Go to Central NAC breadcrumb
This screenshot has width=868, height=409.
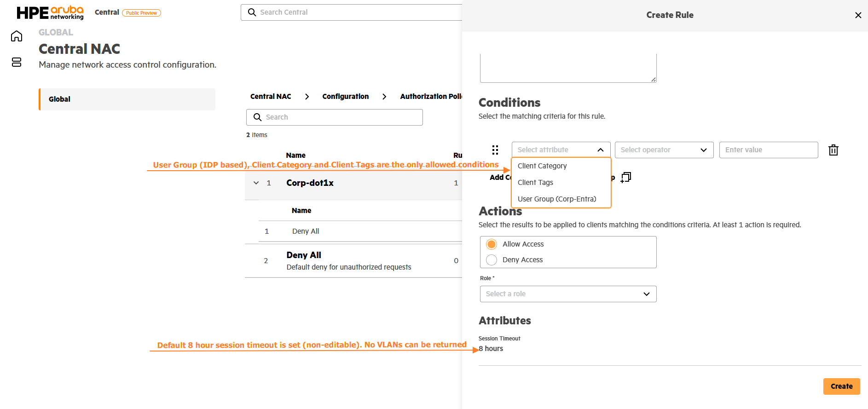tap(271, 97)
